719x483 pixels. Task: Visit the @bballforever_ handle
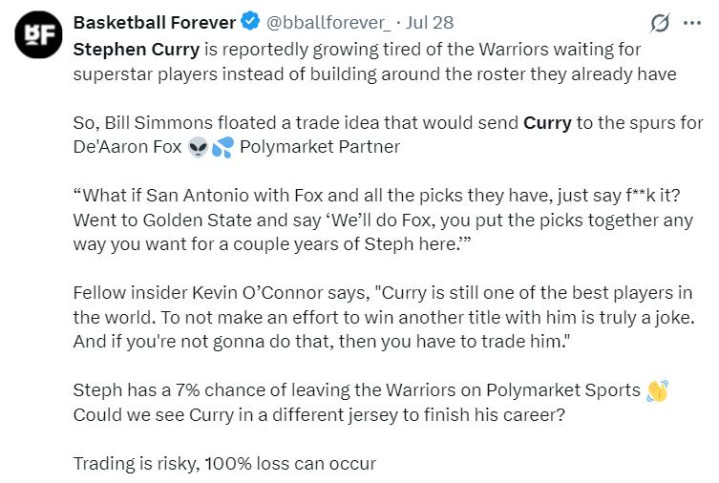click(328, 22)
